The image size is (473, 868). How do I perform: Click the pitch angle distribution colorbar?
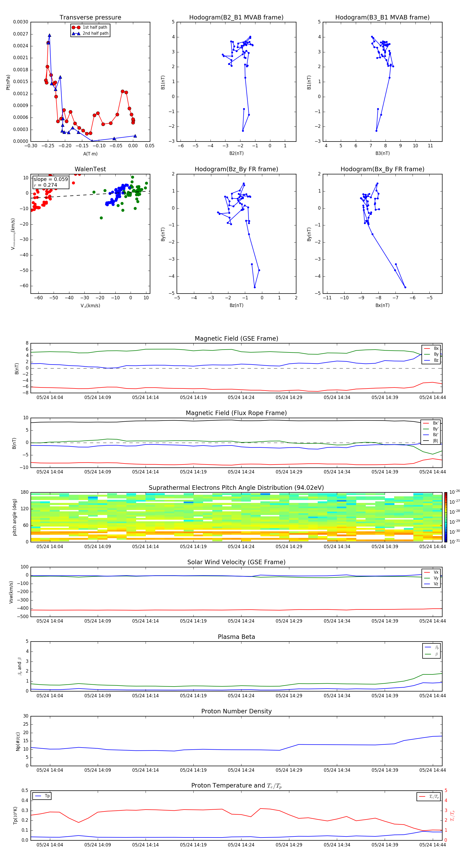click(x=446, y=517)
